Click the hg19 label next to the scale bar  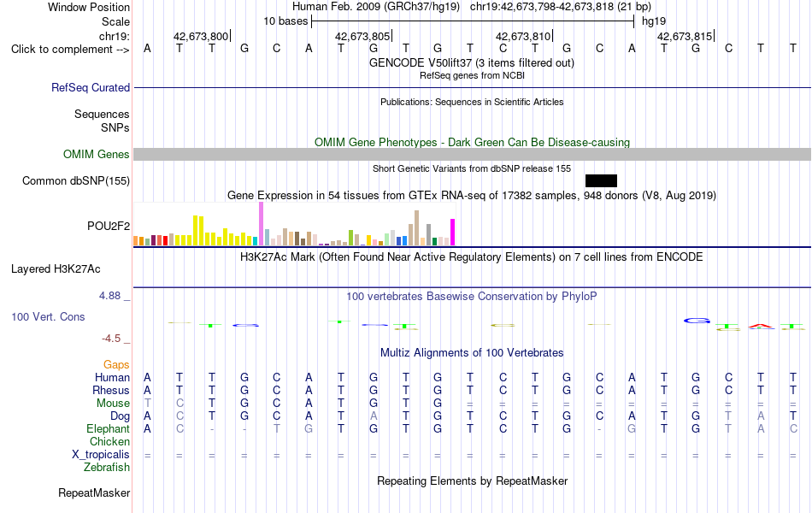(654, 21)
